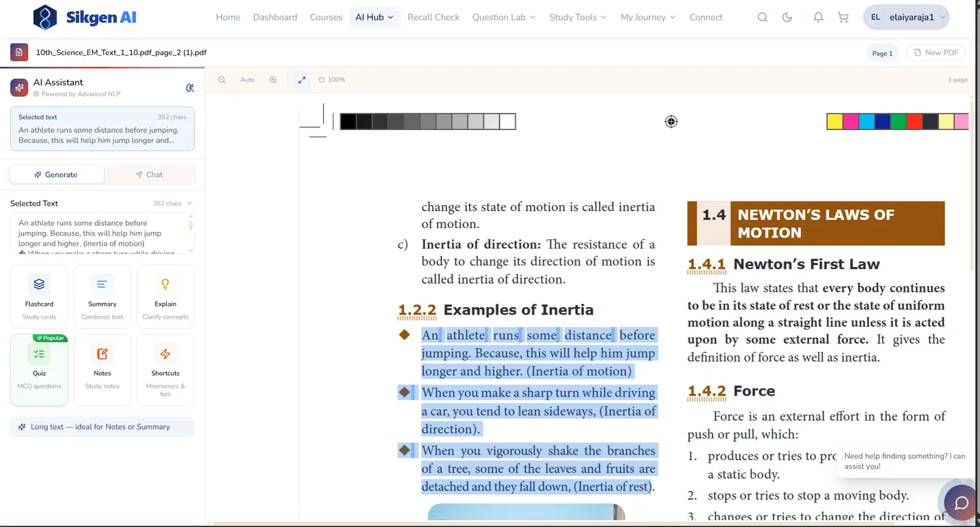
Task: Click the 1.4.2 Force heading
Action: (731, 391)
